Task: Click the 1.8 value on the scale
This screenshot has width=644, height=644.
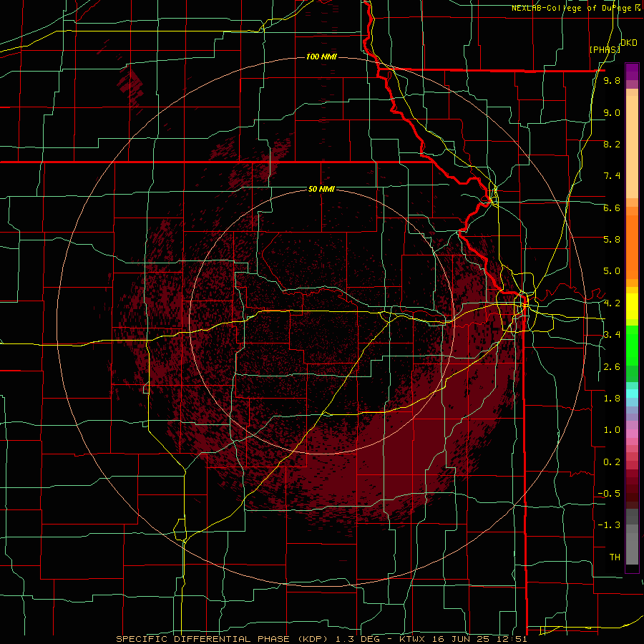Action: (612, 399)
